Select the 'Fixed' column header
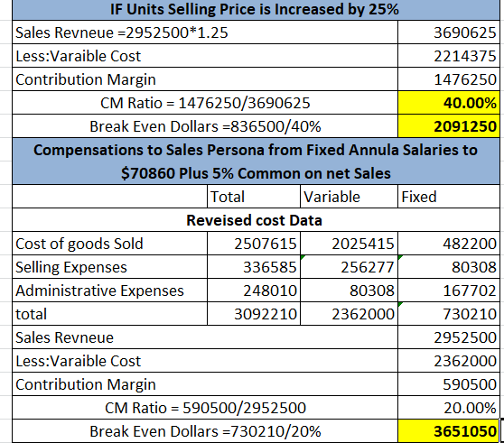This screenshot has width=504, height=443. coord(449,197)
